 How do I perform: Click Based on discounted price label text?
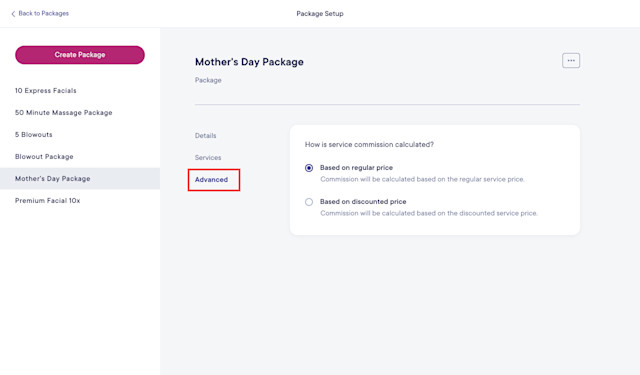(363, 202)
